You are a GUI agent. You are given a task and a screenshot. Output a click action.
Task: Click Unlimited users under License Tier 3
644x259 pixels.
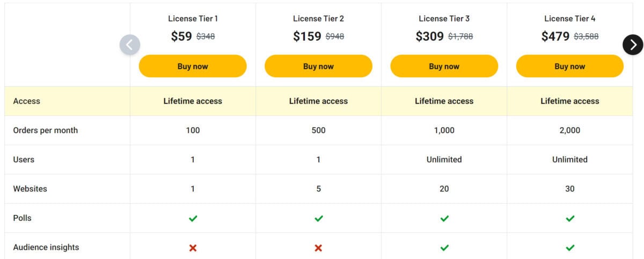click(444, 159)
